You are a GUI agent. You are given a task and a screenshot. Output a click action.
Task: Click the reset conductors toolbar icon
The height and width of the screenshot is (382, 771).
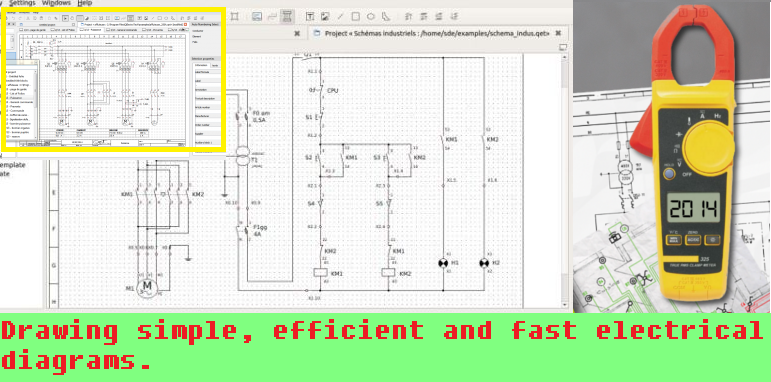[x=272, y=16]
